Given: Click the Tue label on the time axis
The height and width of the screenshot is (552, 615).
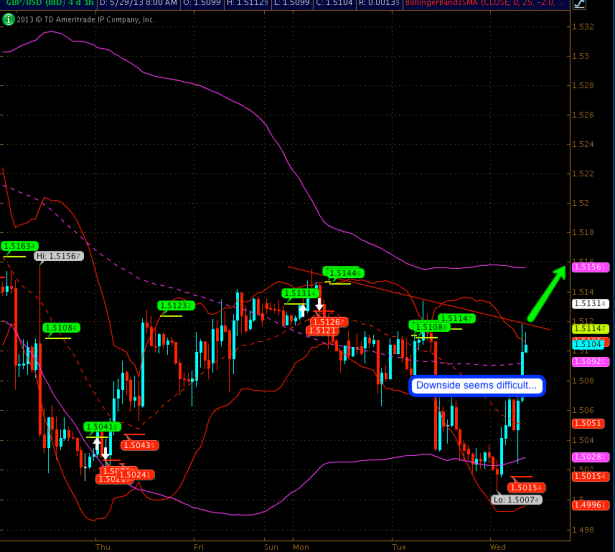Looking at the screenshot, I should [x=399, y=547].
